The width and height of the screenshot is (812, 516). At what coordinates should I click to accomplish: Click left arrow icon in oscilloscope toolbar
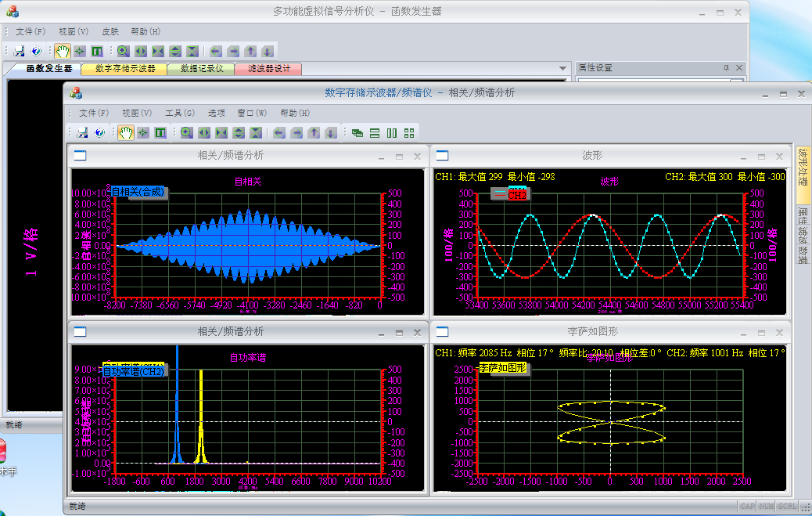point(279,133)
